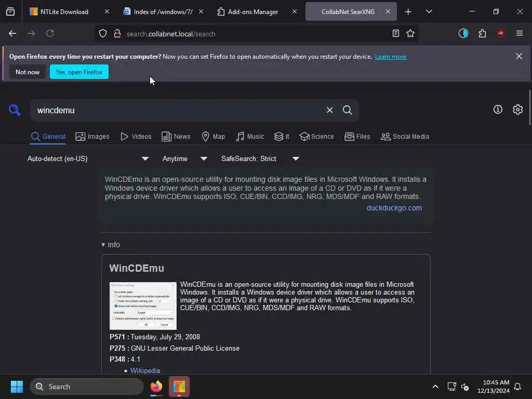532x399 pixels.
Task: Open muted volume tray icon
Action: pyautogui.click(x=465, y=387)
